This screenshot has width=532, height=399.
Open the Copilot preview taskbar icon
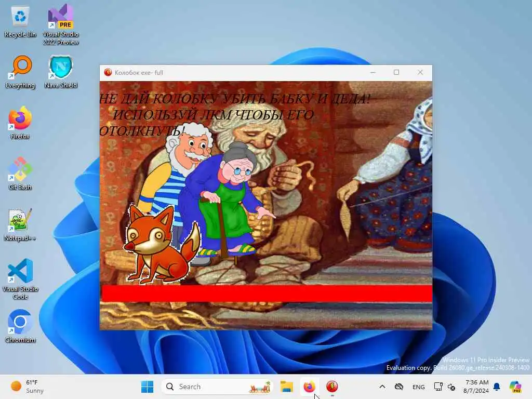(x=515, y=387)
